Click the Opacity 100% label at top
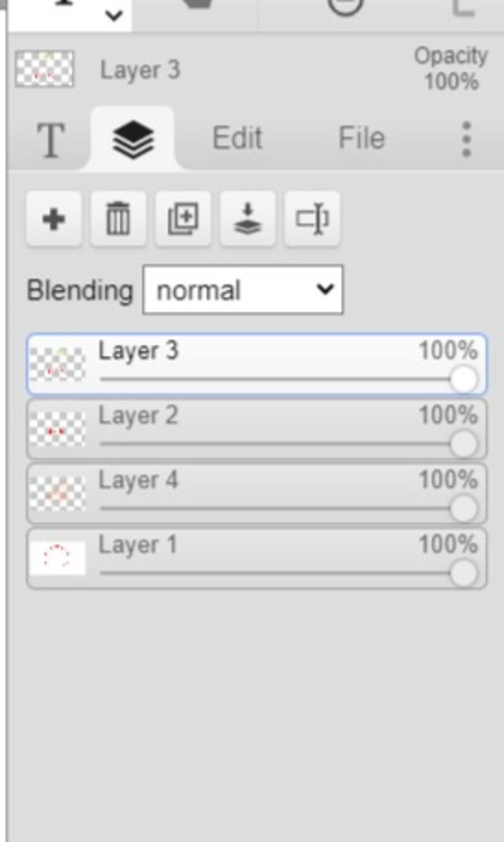 tap(451, 68)
